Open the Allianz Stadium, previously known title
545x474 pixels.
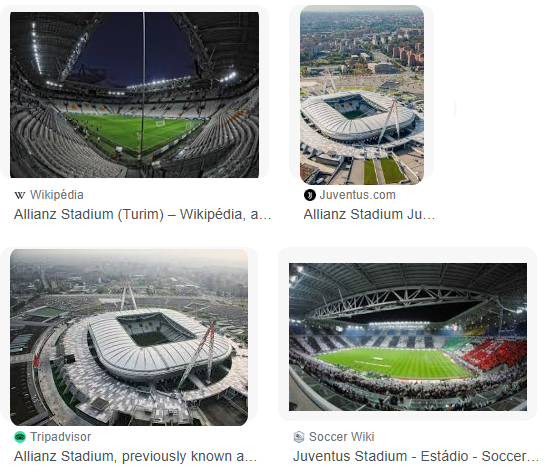(x=135, y=456)
